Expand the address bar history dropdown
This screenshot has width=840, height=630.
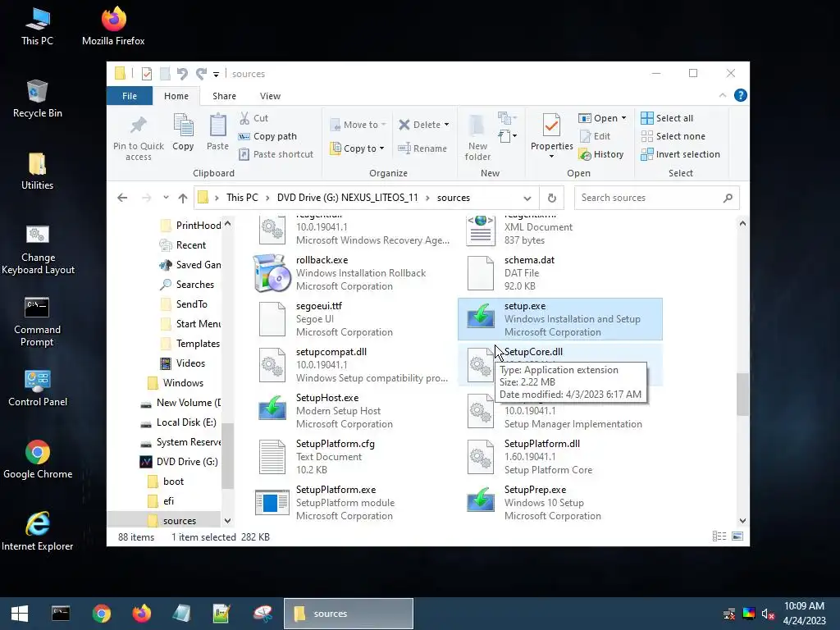point(527,199)
